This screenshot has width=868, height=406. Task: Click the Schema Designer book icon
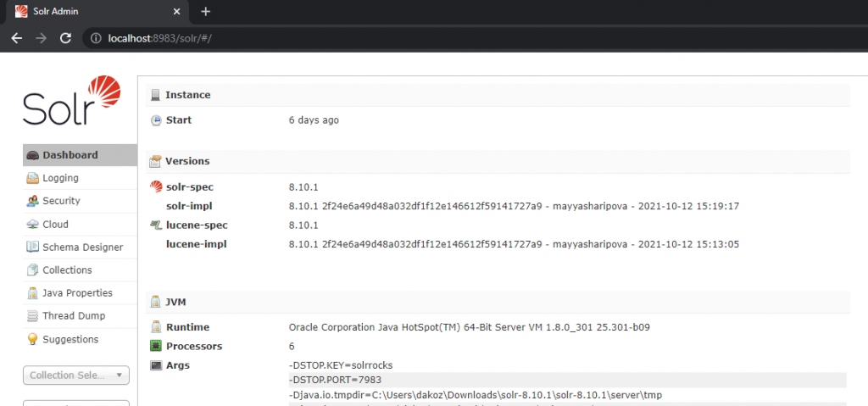pos(33,247)
